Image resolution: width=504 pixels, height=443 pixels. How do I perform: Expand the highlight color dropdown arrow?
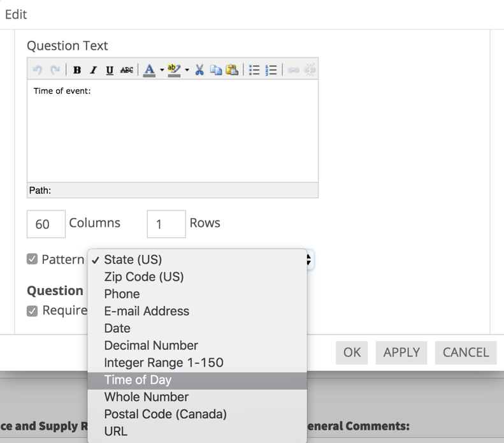(187, 70)
